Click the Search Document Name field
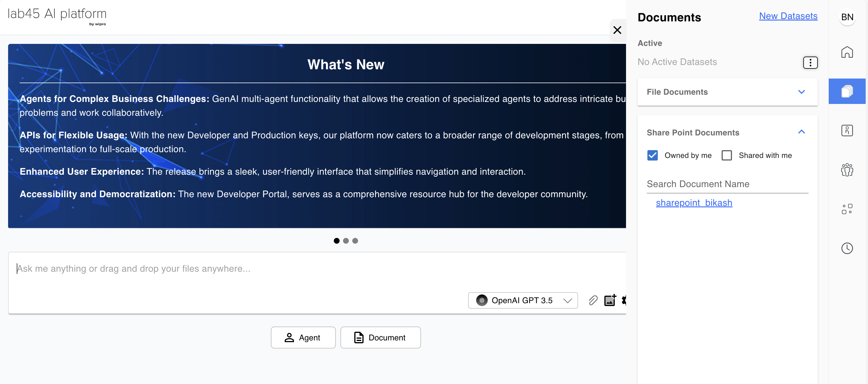Viewport: 868px width, 384px height. [x=727, y=184]
